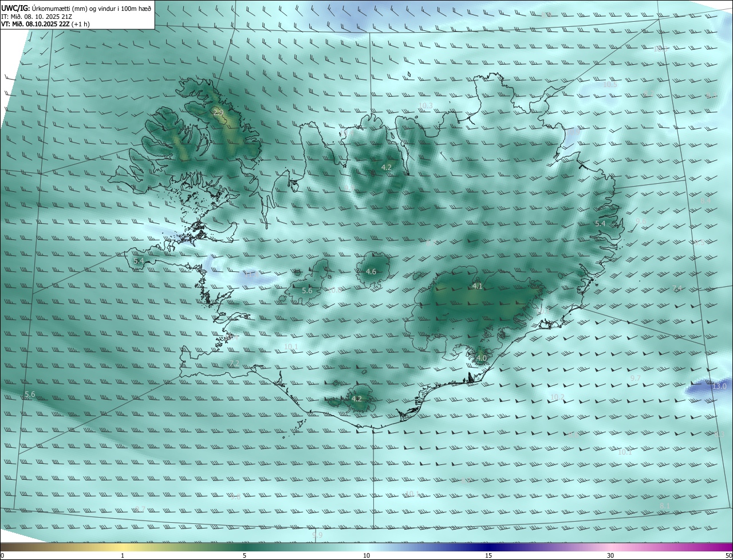Click the 13.0 value in the blue patch
Image resolution: width=733 pixels, height=560 pixels.
(x=719, y=387)
